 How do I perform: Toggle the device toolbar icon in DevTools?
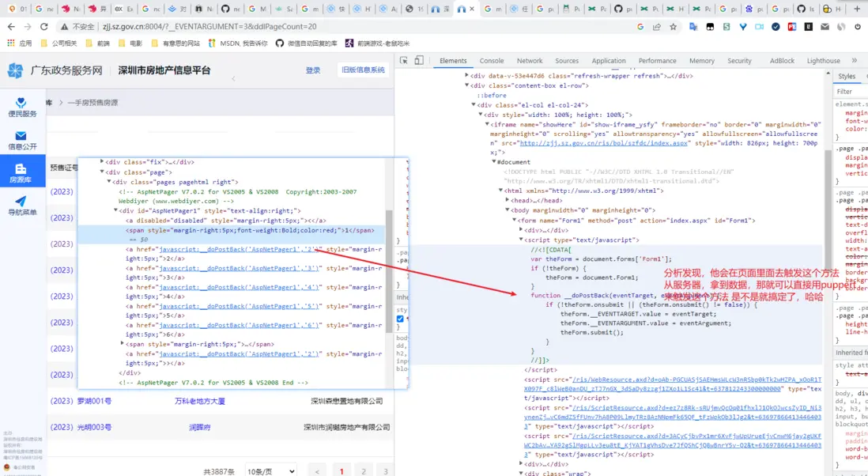[419, 61]
